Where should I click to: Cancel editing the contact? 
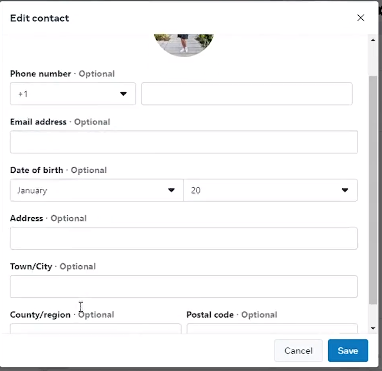tap(298, 350)
